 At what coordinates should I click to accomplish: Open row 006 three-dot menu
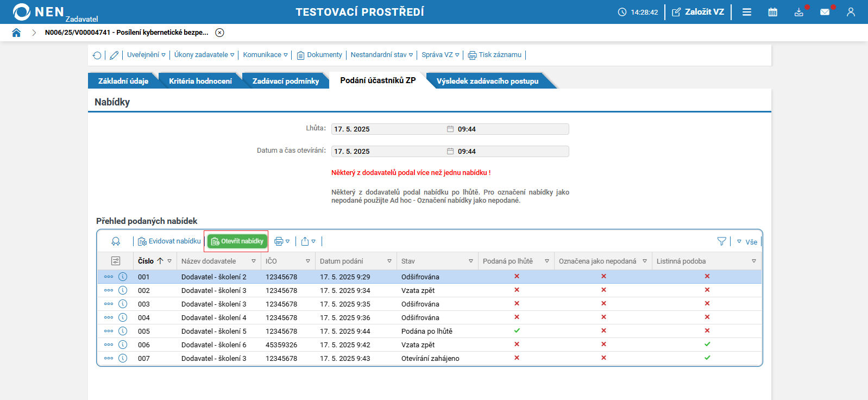[109, 345]
